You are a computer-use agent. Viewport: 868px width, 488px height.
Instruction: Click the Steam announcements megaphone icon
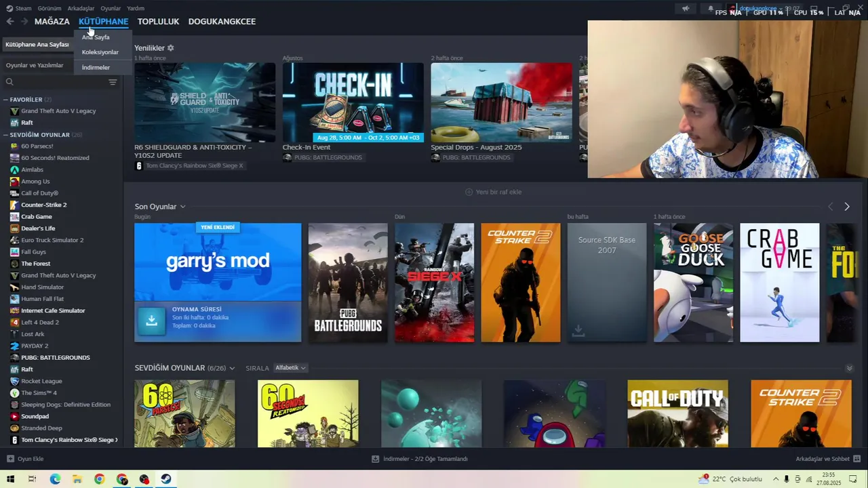(x=686, y=9)
